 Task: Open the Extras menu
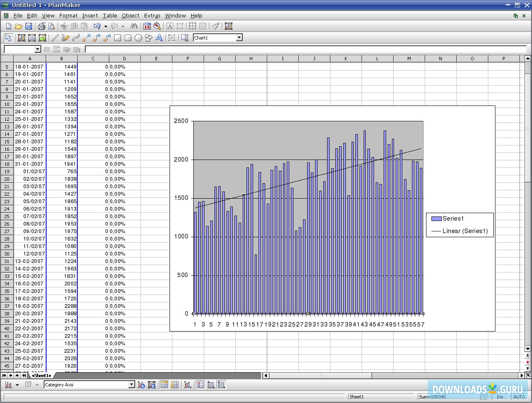(x=152, y=15)
